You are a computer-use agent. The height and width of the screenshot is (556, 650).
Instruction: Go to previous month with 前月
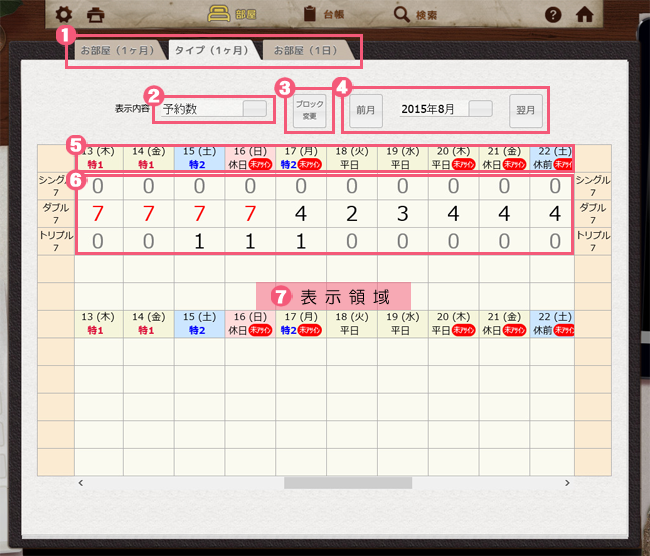pos(365,110)
